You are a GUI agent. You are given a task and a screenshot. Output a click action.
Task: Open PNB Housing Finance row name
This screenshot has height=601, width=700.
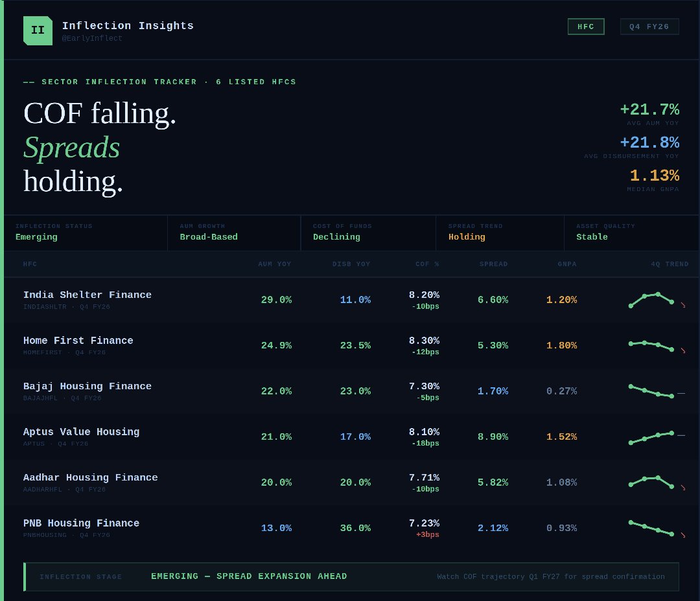pos(81,523)
